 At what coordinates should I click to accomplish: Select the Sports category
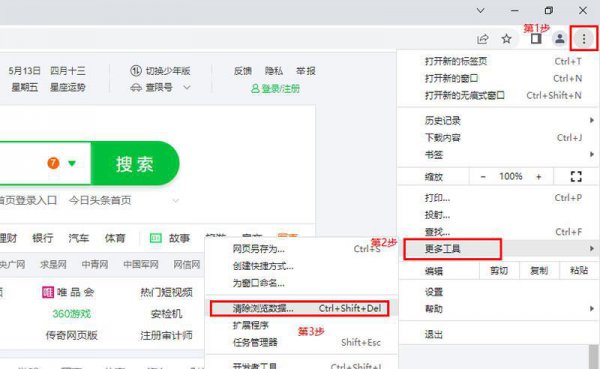click(x=115, y=238)
